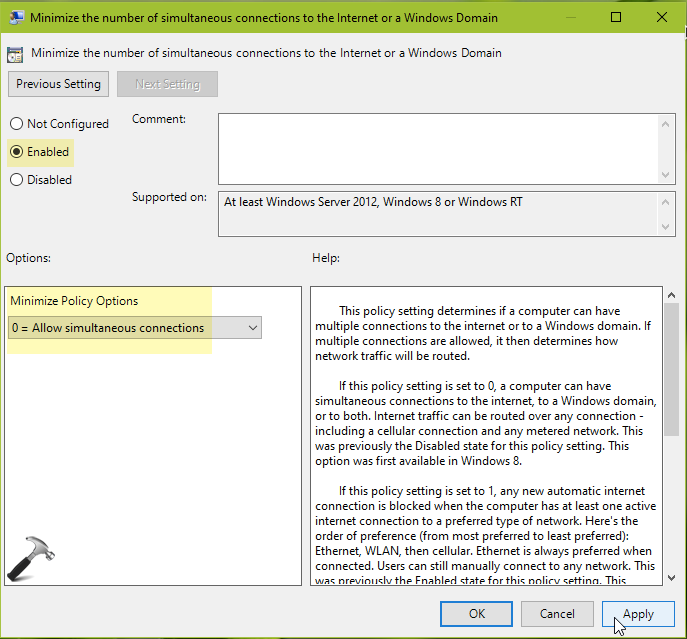Click the 'Help:' label
This screenshot has height=639, width=687.
(x=326, y=258)
